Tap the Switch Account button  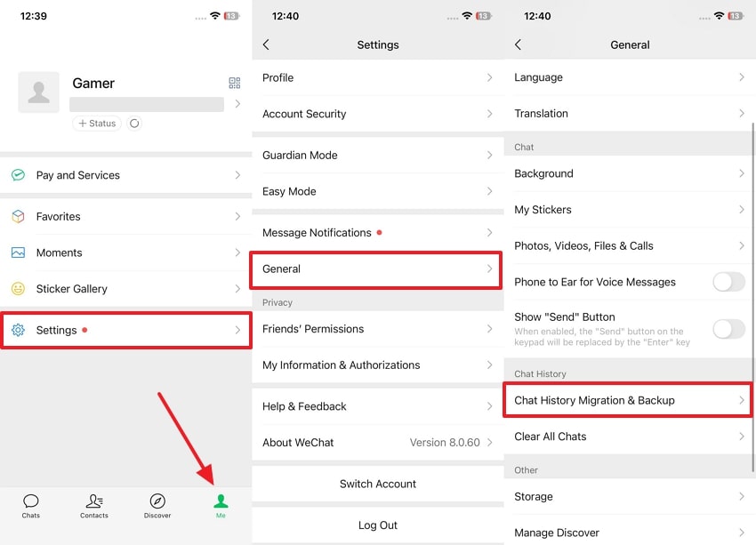[377, 484]
